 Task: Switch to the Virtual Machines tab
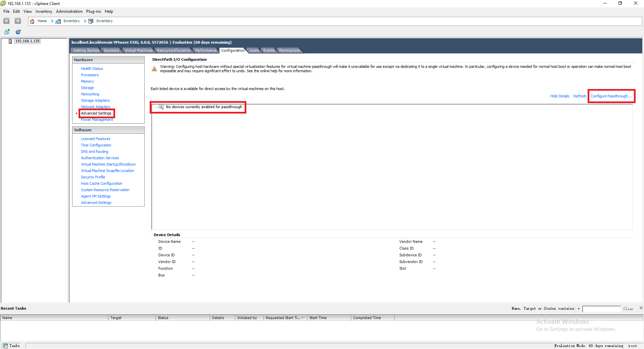(138, 50)
